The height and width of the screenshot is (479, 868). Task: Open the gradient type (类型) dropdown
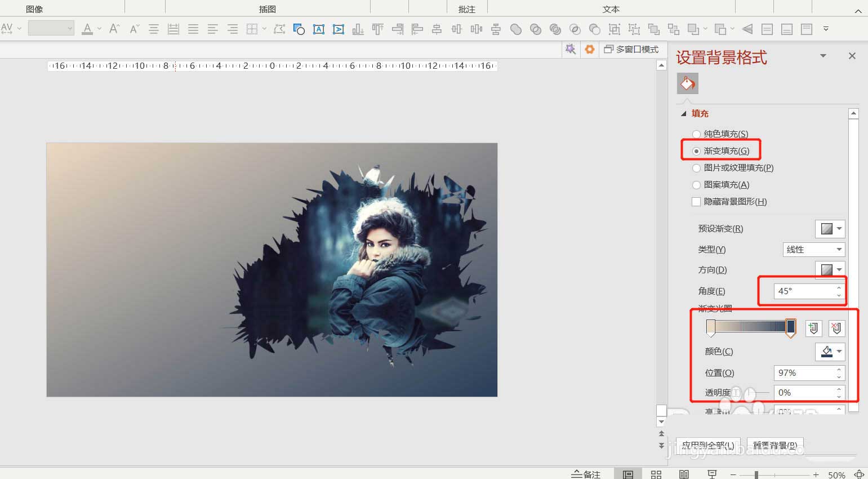(x=814, y=250)
